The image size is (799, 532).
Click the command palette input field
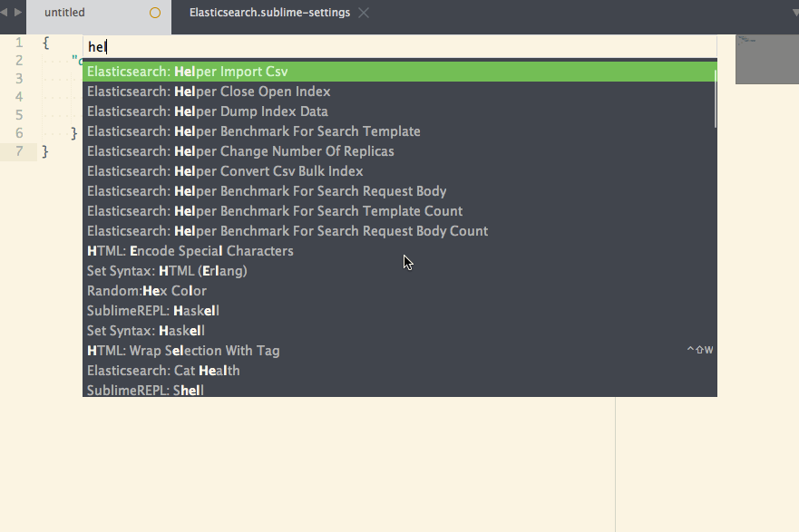pos(400,47)
